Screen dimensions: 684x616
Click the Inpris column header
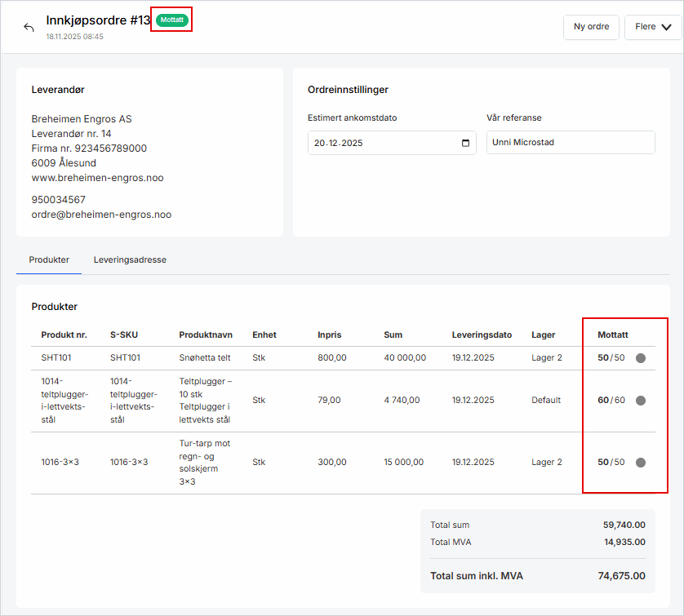[330, 335]
